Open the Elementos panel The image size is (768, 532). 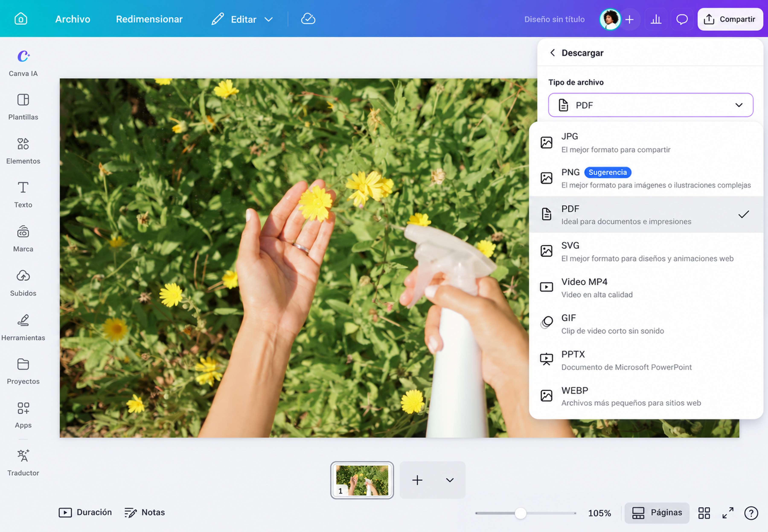pyautogui.click(x=23, y=151)
